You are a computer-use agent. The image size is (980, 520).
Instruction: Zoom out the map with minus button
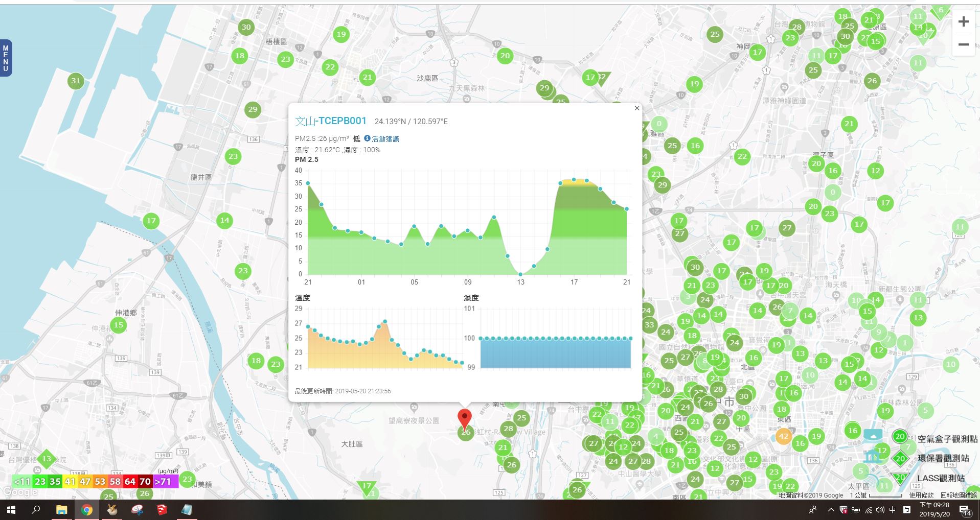[x=963, y=44]
